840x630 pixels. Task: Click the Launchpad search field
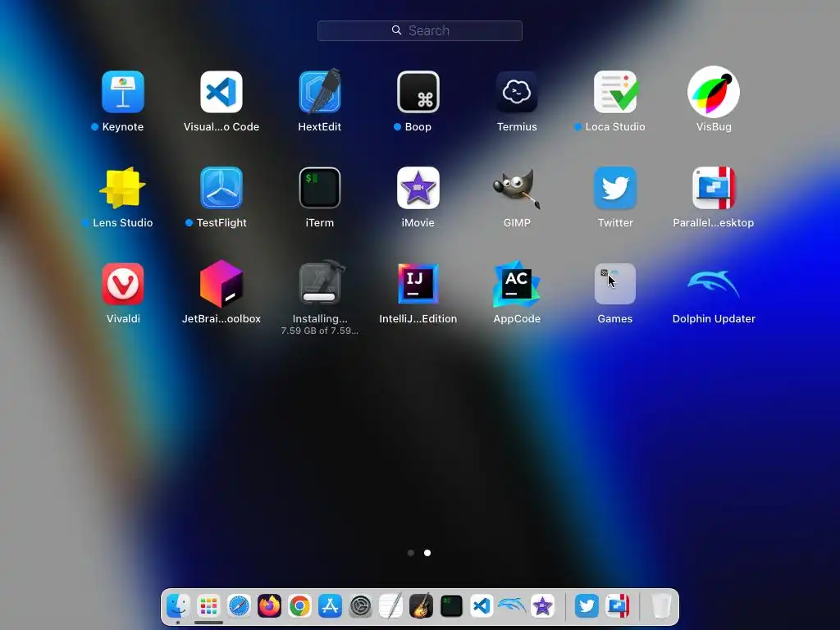[x=420, y=30]
